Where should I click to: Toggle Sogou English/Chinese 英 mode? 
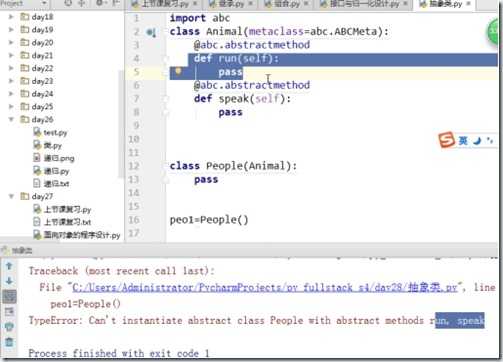463,140
